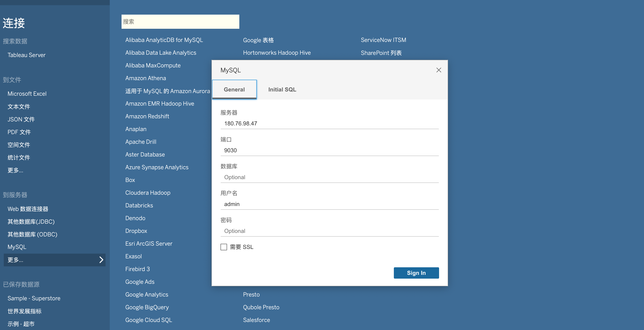Focus the 服务器 server address field
Screen dimensions: 644x330
(x=330, y=123)
